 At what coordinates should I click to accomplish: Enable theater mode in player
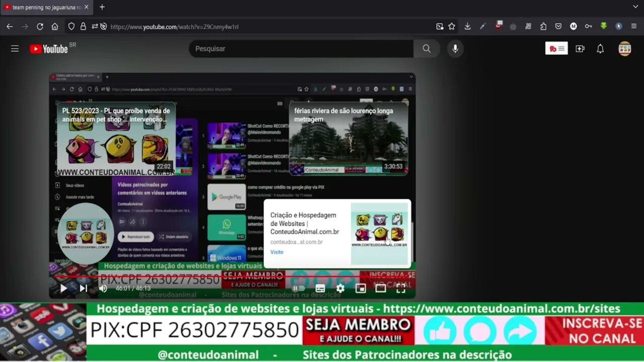tap(381, 289)
